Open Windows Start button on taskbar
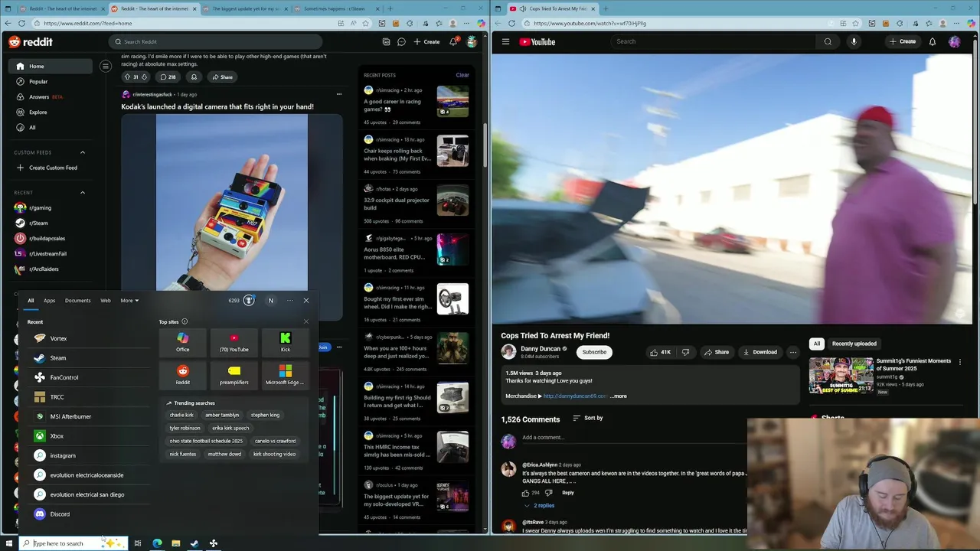 pyautogui.click(x=9, y=543)
